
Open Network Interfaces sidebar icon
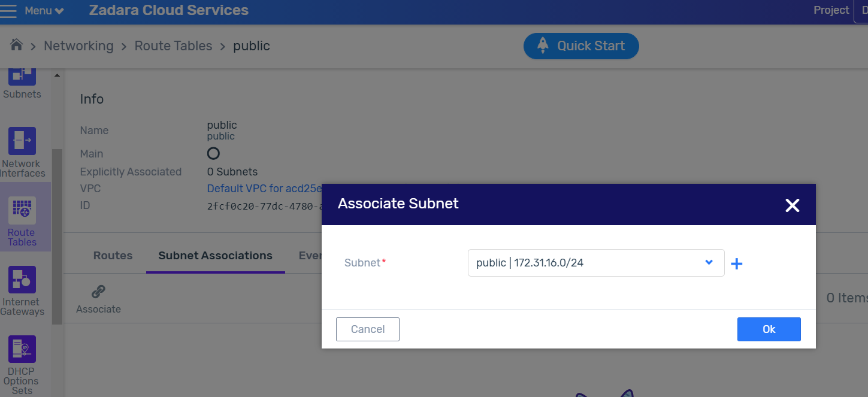22,153
